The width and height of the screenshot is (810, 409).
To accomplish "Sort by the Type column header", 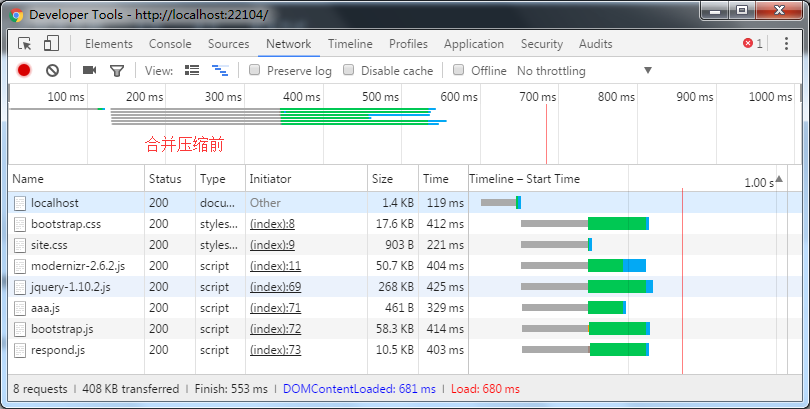I will [221, 179].
